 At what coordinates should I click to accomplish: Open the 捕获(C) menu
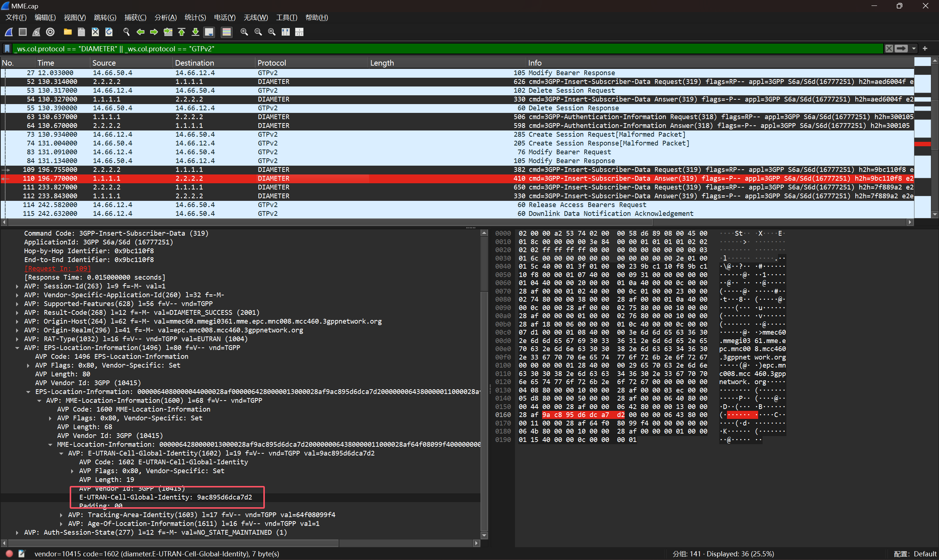tap(135, 17)
